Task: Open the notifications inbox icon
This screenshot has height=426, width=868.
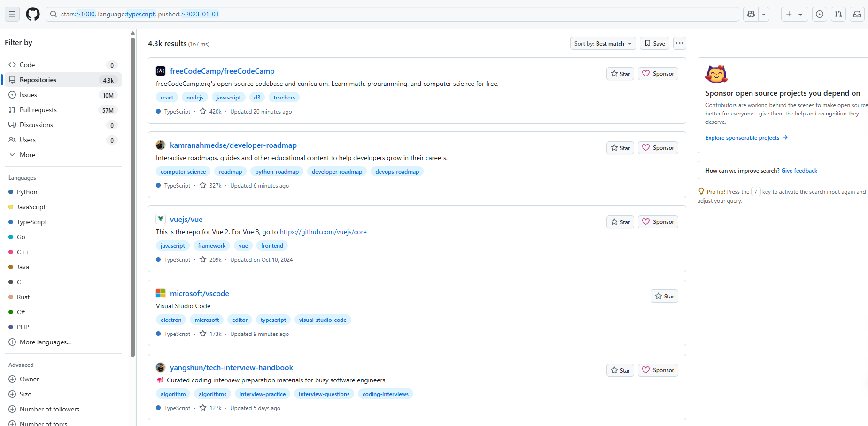Action: (857, 14)
